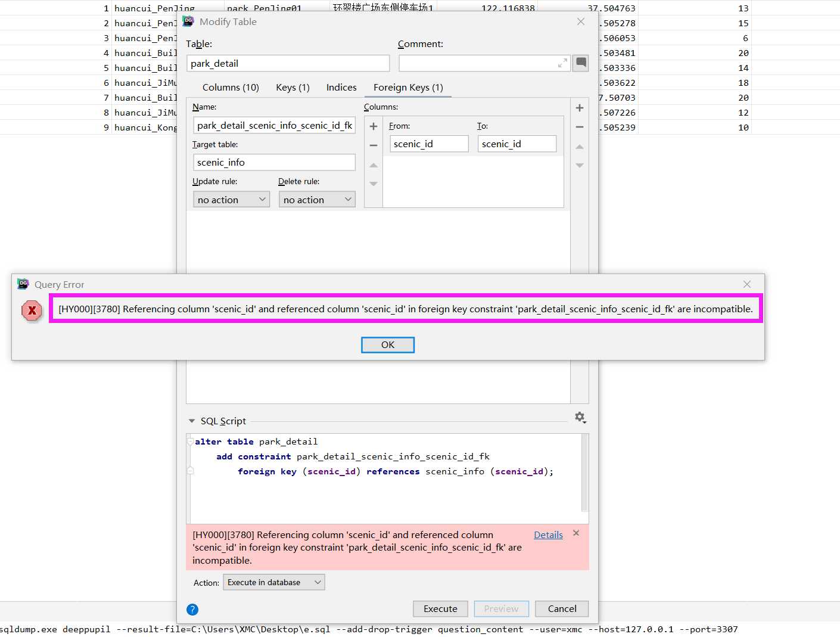This screenshot has height=637, width=840.
Task: Click the foreign key Name field
Action: (274, 125)
